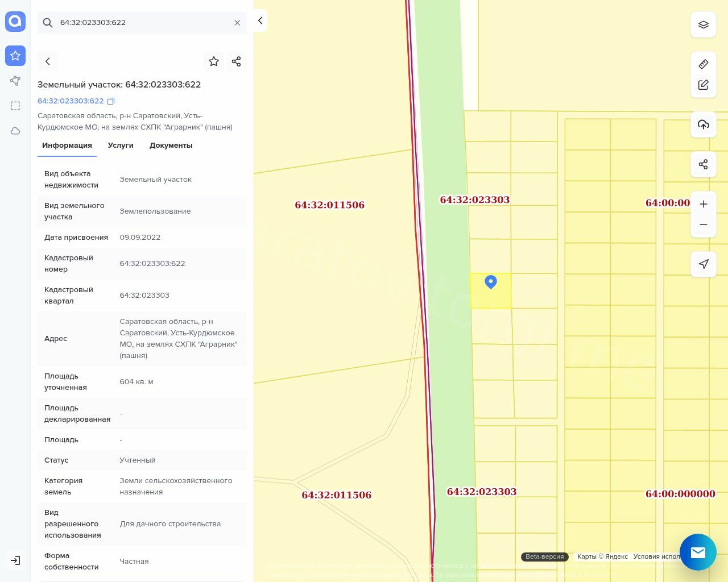This screenshot has height=582, width=728.
Task: Switch to the Услуги tab
Action: point(121,145)
